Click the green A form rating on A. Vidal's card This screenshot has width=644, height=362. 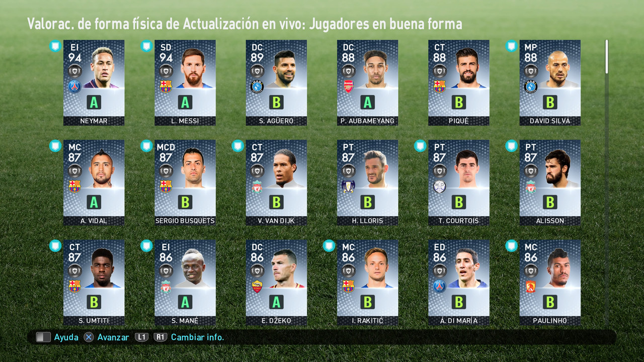pyautogui.click(x=94, y=202)
